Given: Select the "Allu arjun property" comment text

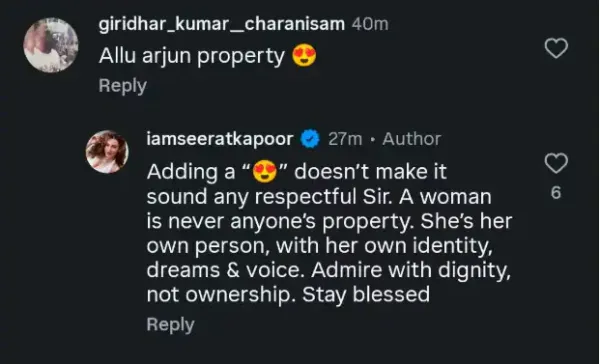Looking at the screenshot, I should coord(192,56).
